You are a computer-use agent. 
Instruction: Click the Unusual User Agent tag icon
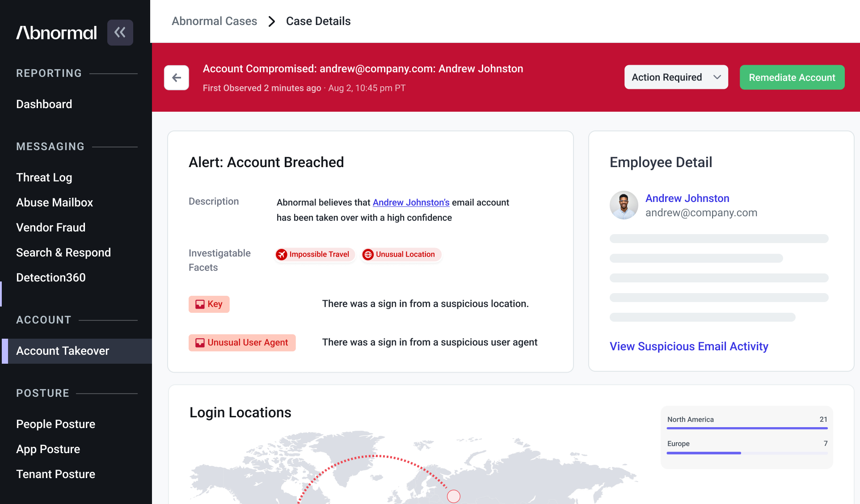point(200,343)
